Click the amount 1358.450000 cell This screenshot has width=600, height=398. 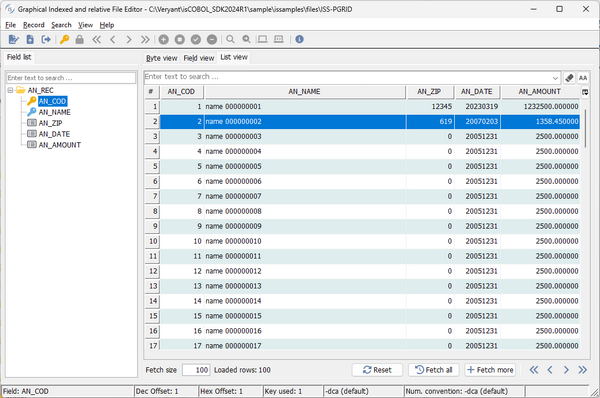pos(540,121)
